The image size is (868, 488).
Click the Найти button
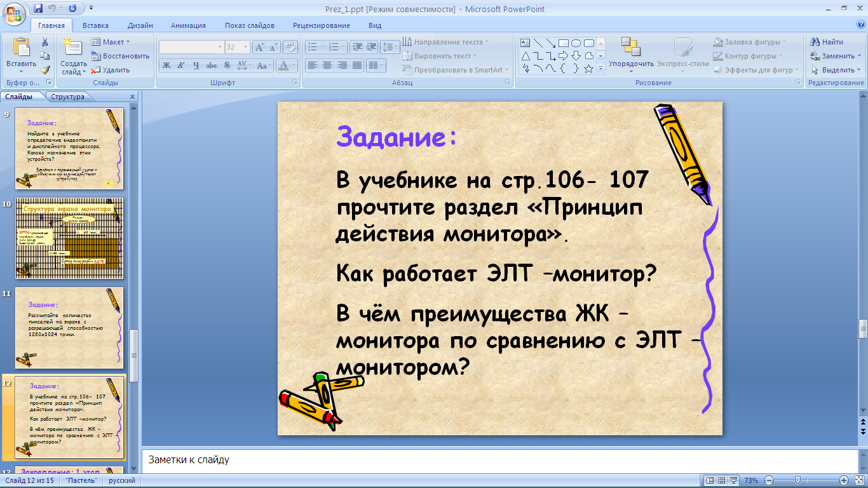tap(827, 42)
